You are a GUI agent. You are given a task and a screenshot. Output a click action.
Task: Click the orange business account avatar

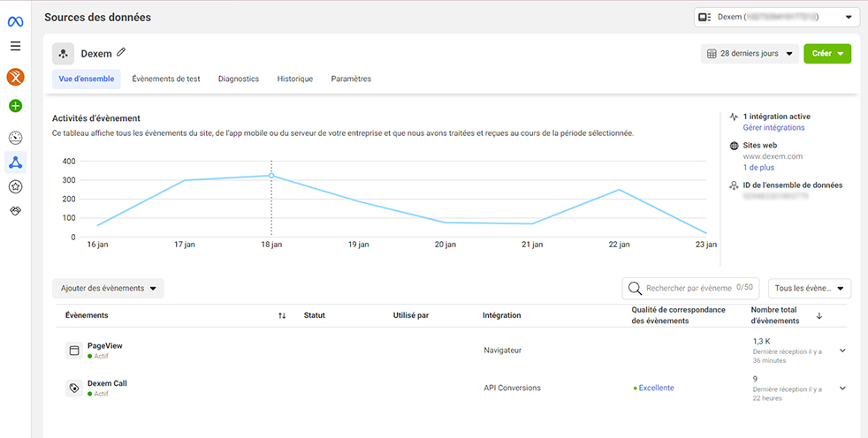pos(16,77)
